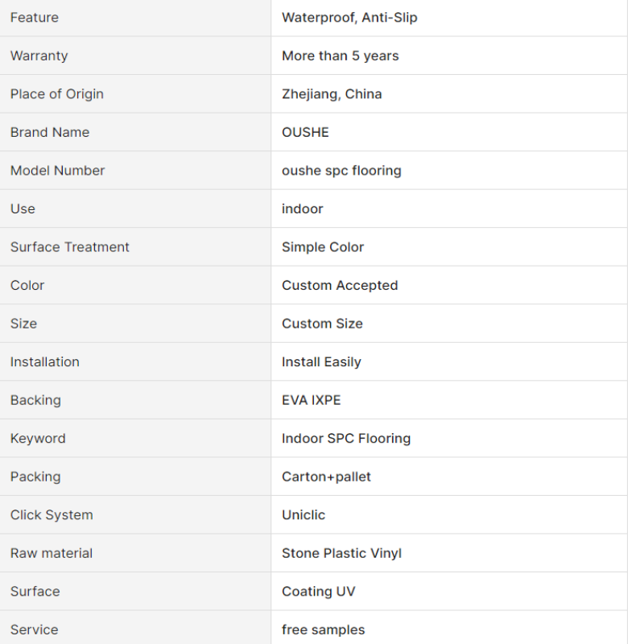Select the Zhejiang, China origin text
The image size is (644, 644).
(332, 94)
